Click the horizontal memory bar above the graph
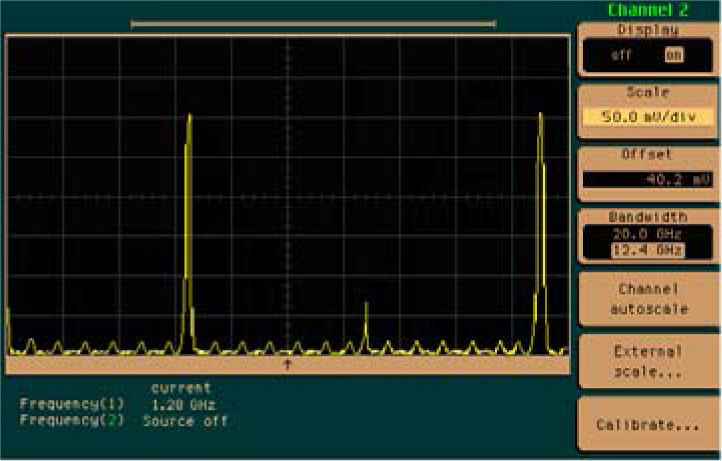 (313, 23)
